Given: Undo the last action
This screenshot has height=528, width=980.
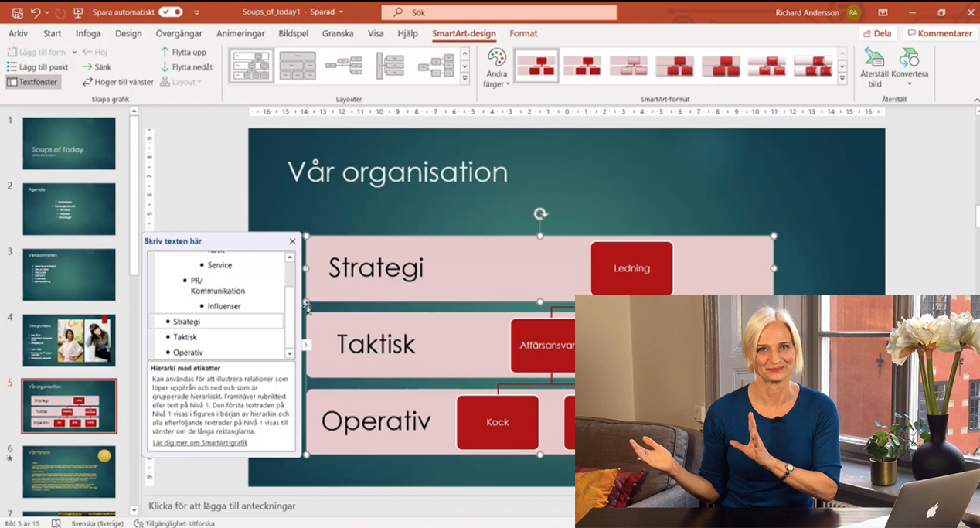Looking at the screenshot, I should click(36, 12).
